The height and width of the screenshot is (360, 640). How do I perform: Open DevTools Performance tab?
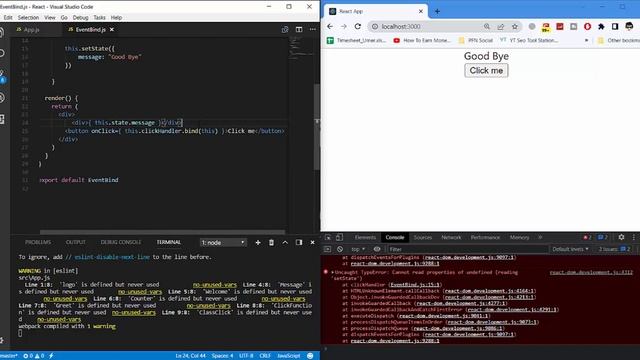click(x=485, y=237)
